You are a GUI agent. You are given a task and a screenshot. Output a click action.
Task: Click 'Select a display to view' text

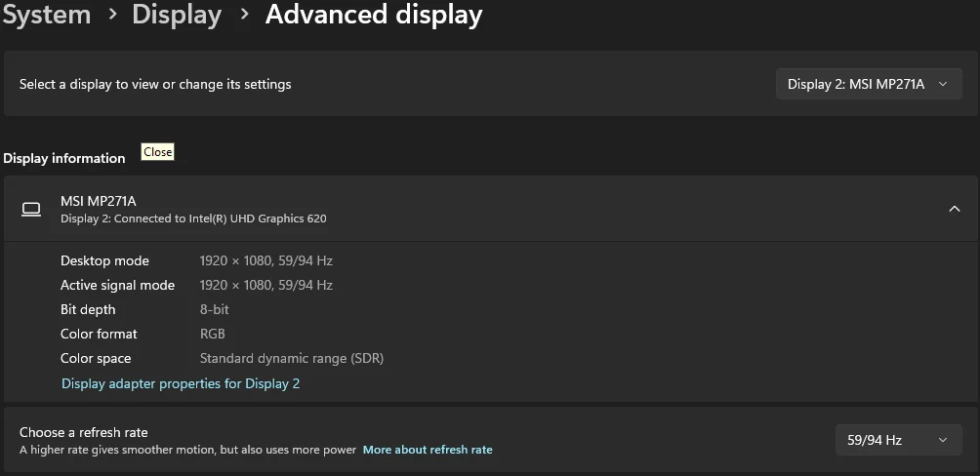click(155, 84)
